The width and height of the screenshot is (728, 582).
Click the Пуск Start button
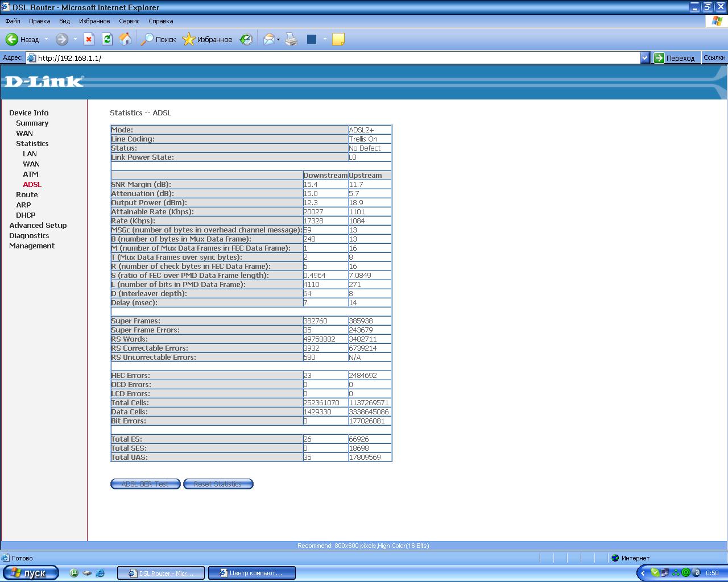(31, 573)
